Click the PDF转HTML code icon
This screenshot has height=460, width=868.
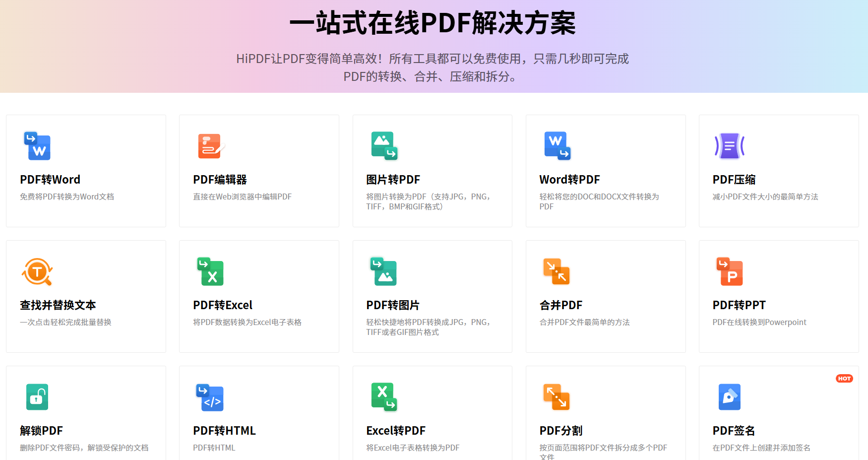(210, 397)
